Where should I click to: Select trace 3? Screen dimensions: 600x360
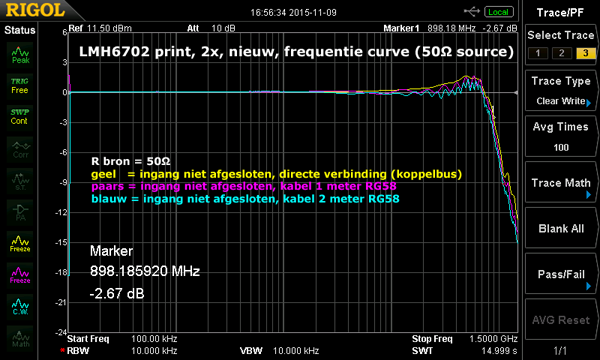coord(585,53)
